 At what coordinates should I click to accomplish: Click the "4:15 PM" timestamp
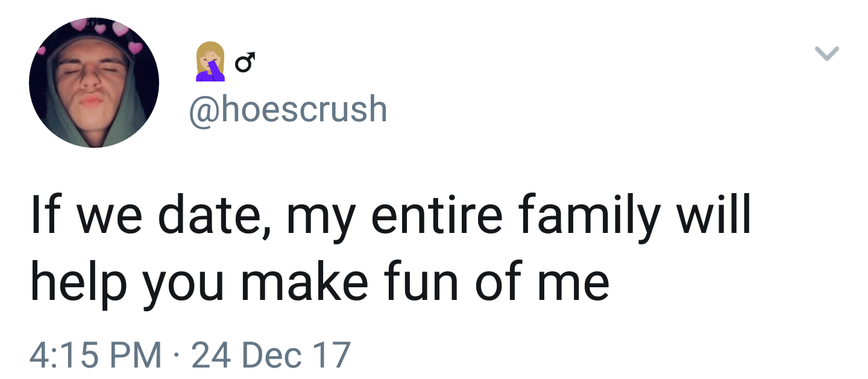pos(96,355)
